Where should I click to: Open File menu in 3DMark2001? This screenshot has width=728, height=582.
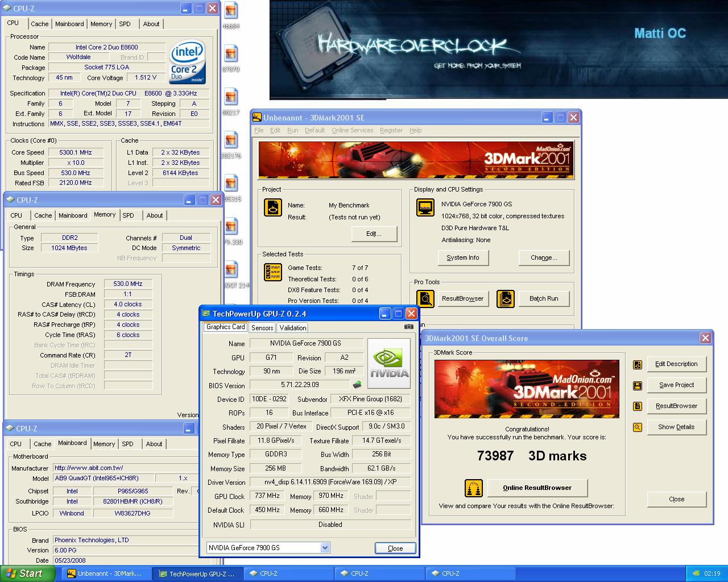tap(259, 130)
